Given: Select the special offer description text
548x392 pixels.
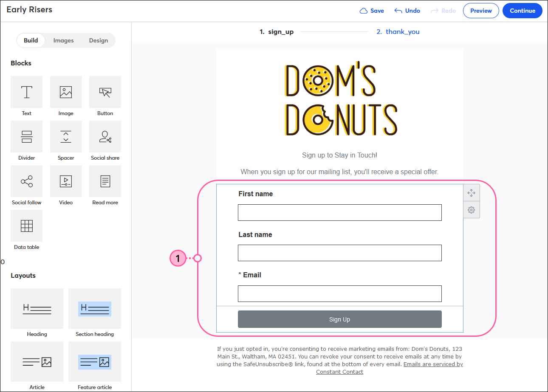Looking at the screenshot, I should click(339, 172).
